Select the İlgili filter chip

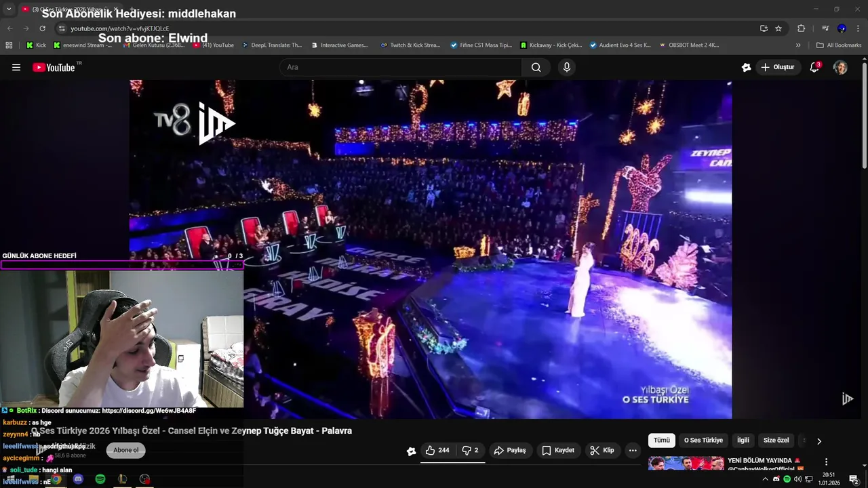(x=743, y=441)
